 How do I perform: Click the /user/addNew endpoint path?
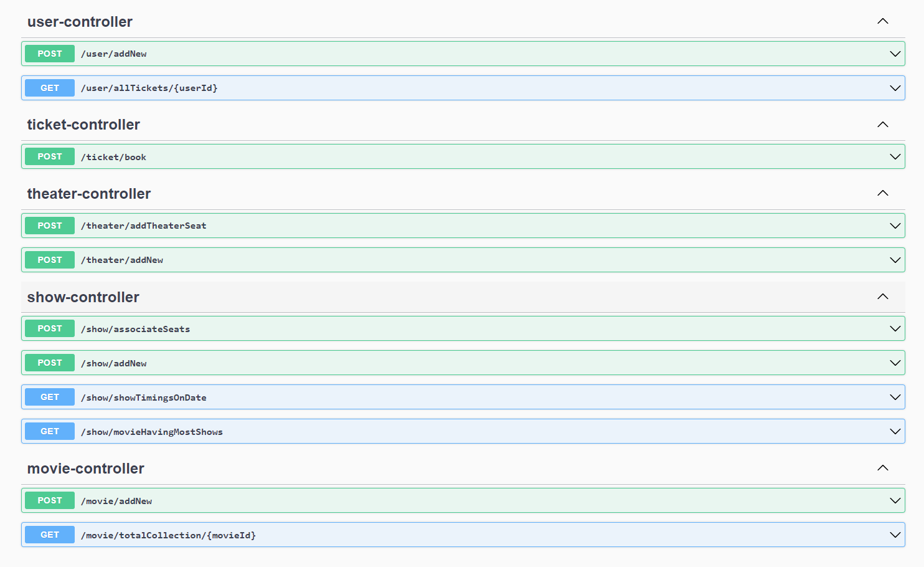pos(113,54)
